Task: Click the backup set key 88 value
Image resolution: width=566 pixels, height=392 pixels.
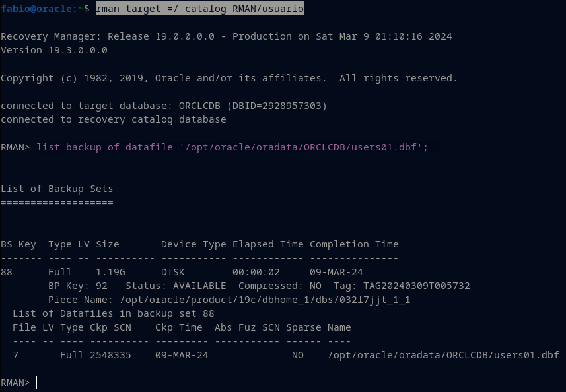Action: (7, 272)
